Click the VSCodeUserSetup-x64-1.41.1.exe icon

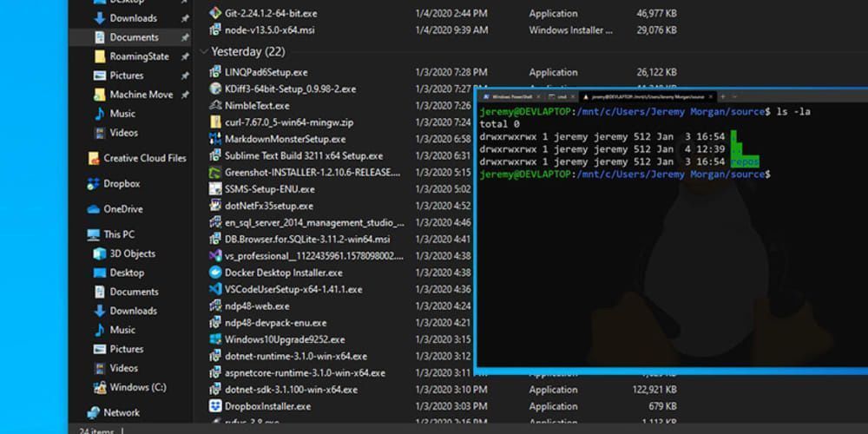click(215, 289)
